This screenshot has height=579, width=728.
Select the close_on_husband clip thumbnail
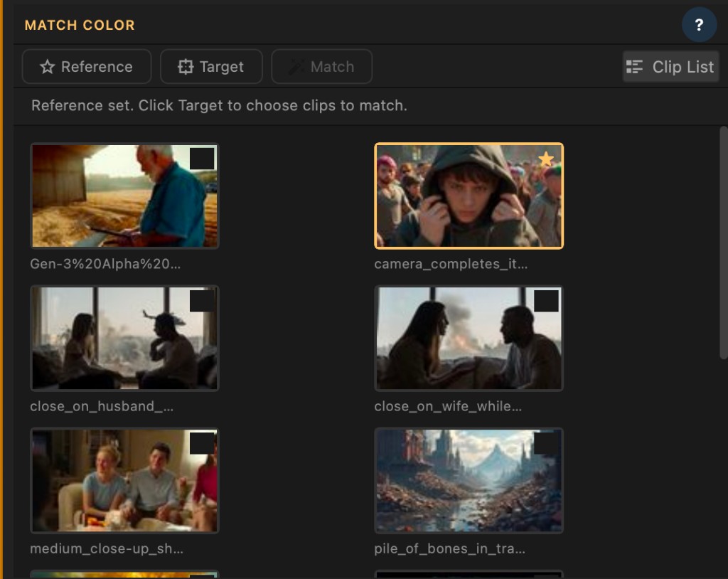click(124, 338)
